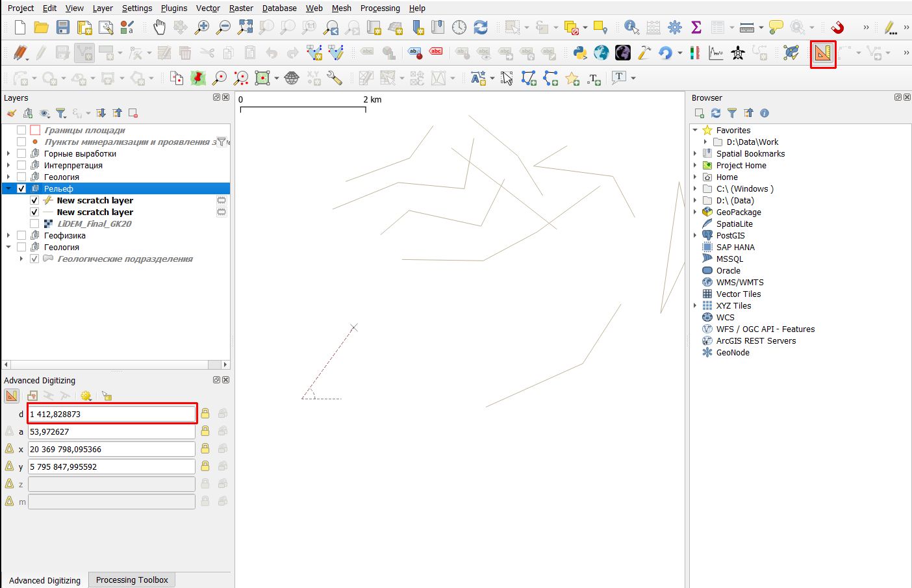This screenshot has height=588, width=912.
Task: Expand the Геофизика layer group
Action: [8, 236]
